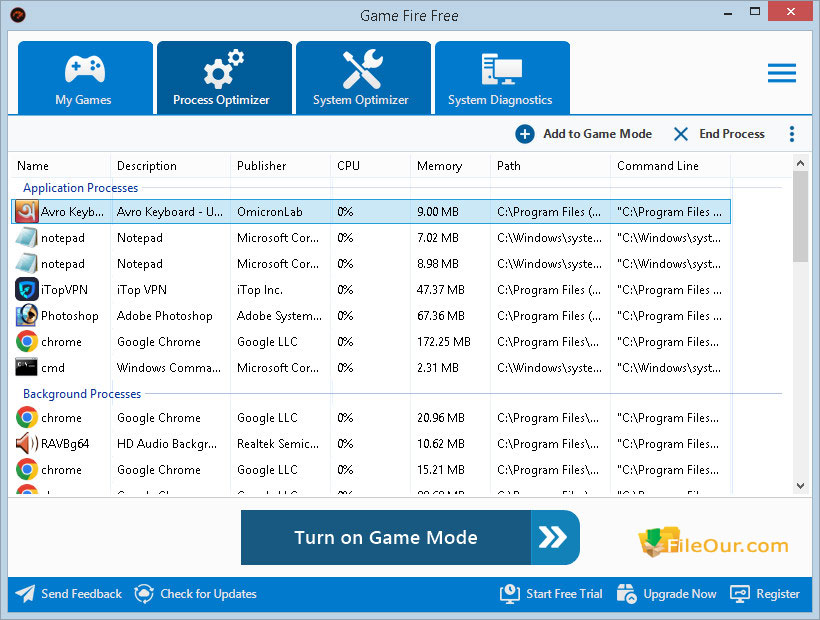Click the process list scrollbar thumb

800,216
